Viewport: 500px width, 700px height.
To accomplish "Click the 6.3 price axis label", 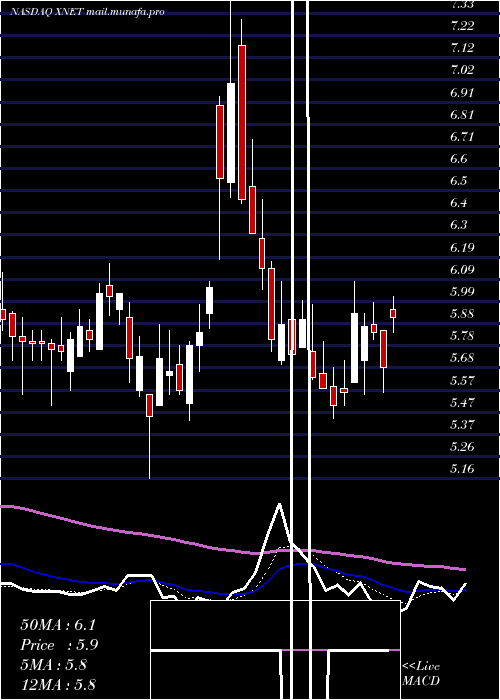I will tap(459, 225).
